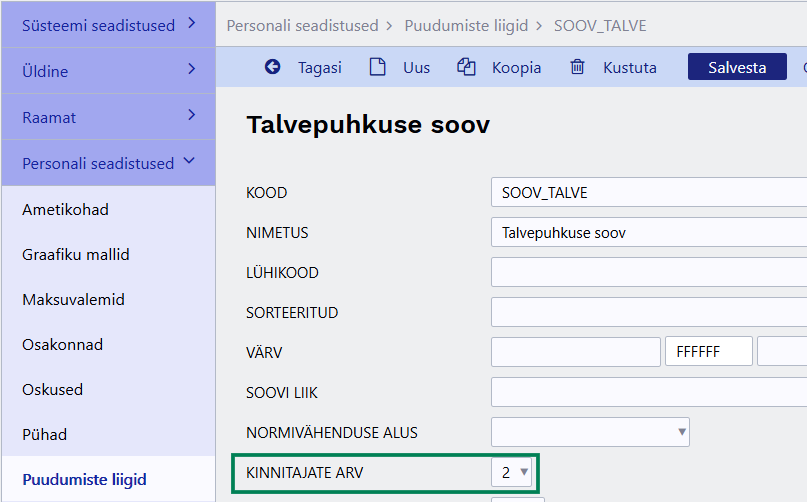Click the Lühikood input field
The width and height of the screenshot is (807, 502).
coord(648,272)
